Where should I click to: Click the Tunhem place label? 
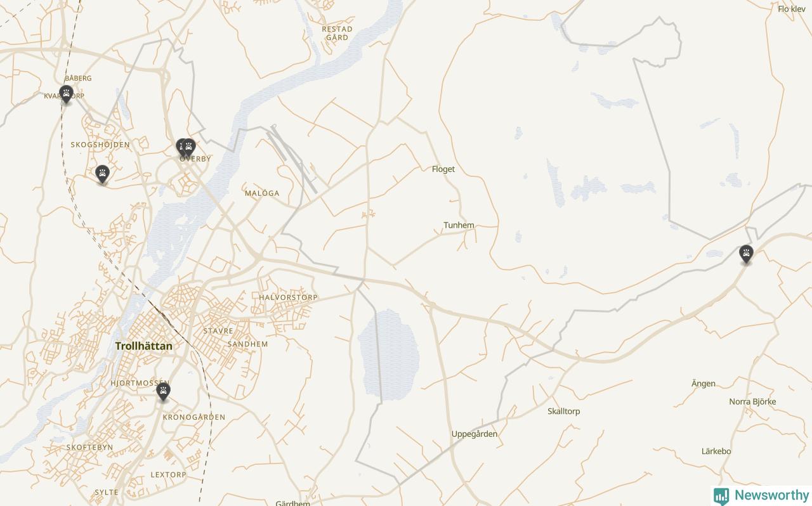coord(459,225)
